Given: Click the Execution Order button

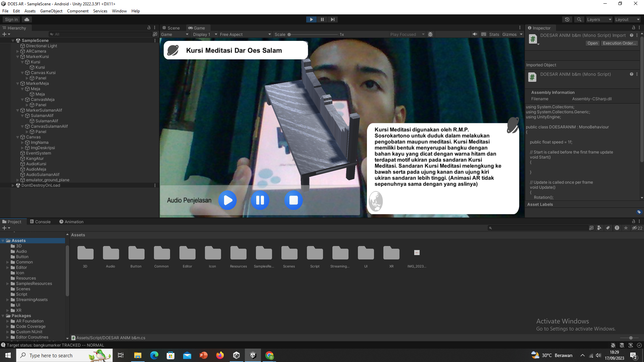Looking at the screenshot, I should click(619, 43).
